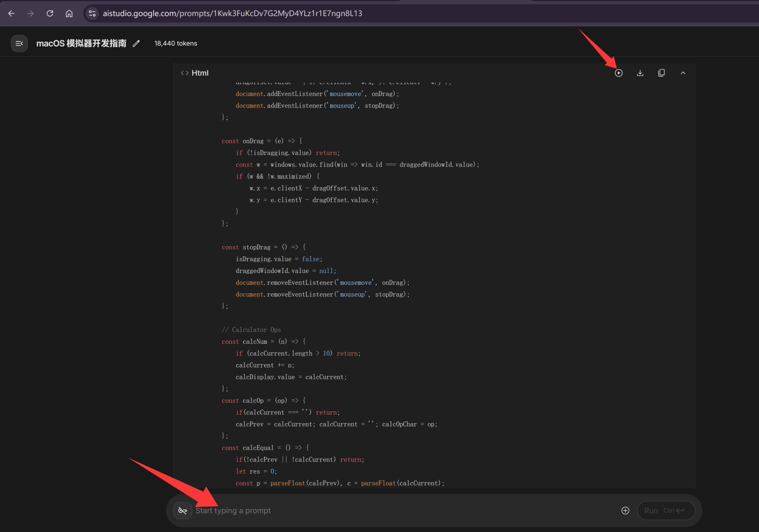Click the "// Calculator Ops" comment line
This screenshot has height=532, width=759.
[x=251, y=330]
